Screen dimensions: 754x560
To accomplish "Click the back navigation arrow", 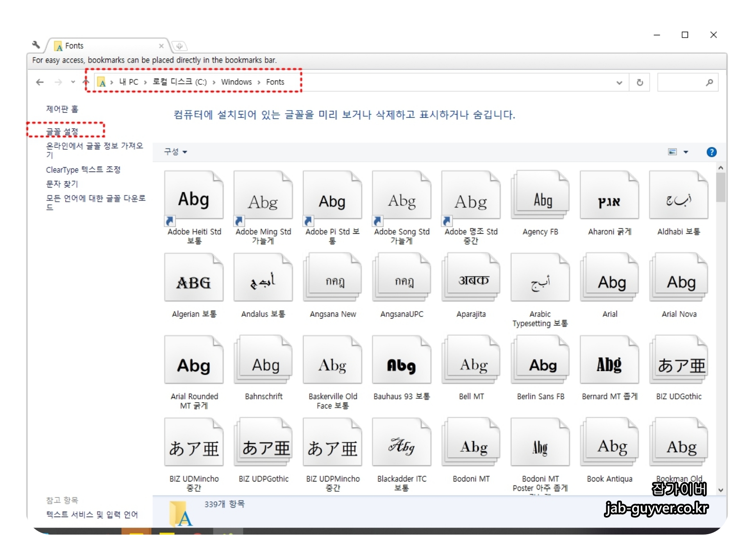I will (39, 82).
